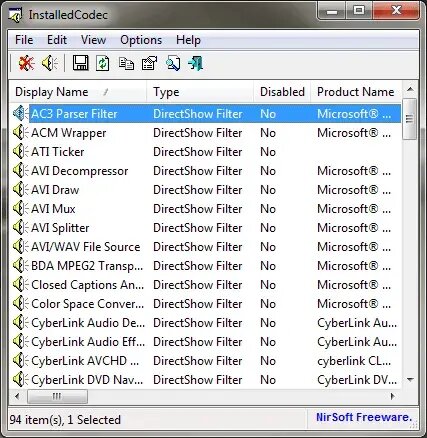Click the horizontal scrollbar thumb
The height and width of the screenshot is (438, 427).
(x=57, y=396)
